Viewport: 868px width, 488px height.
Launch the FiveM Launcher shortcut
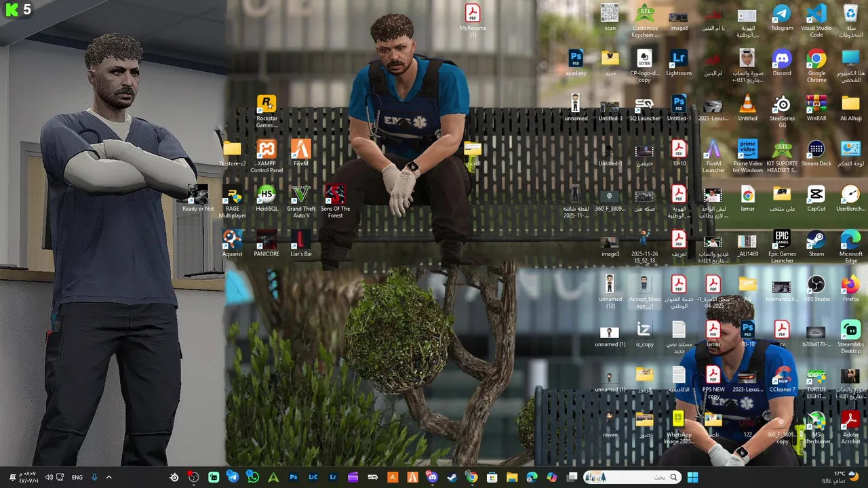click(x=713, y=157)
